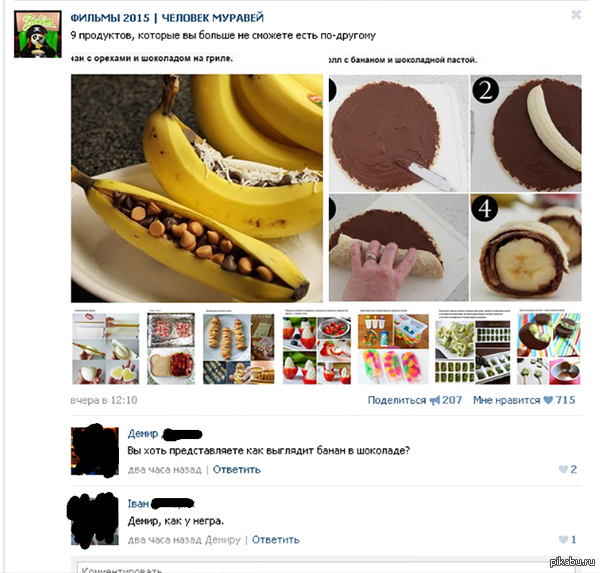Click the group avatar with pirate panda
The width and height of the screenshot is (600, 573).
tap(38, 34)
